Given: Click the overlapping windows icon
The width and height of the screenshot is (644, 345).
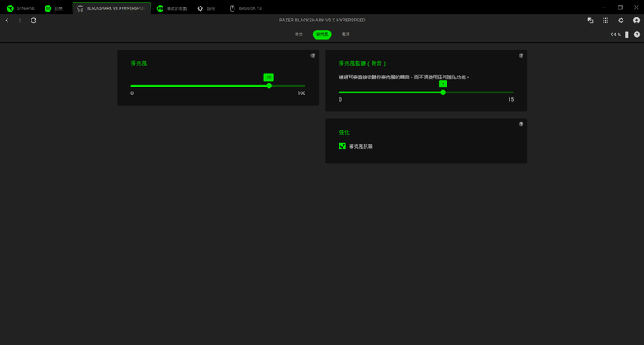Looking at the screenshot, I should tap(590, 21).
